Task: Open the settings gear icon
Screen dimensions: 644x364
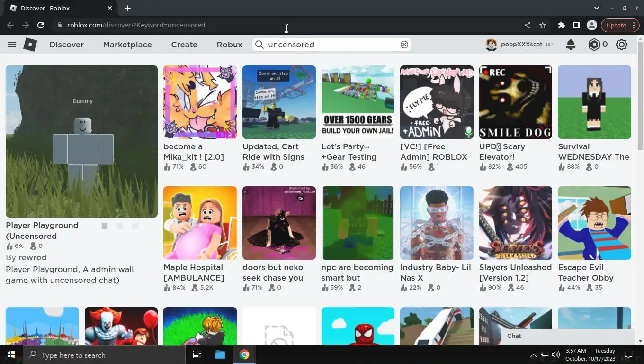Action: 622,45
